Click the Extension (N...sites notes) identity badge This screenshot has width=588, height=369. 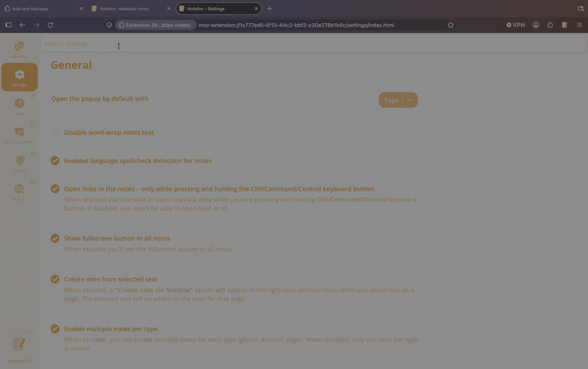coord(156,25)
